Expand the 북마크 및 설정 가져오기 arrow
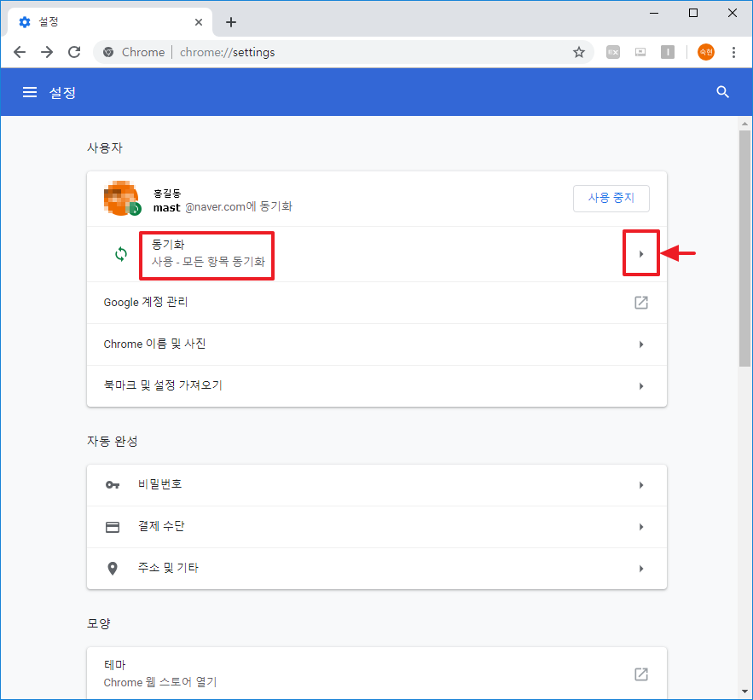The height and width of the screenshot is (700, 753). (641, 386)
